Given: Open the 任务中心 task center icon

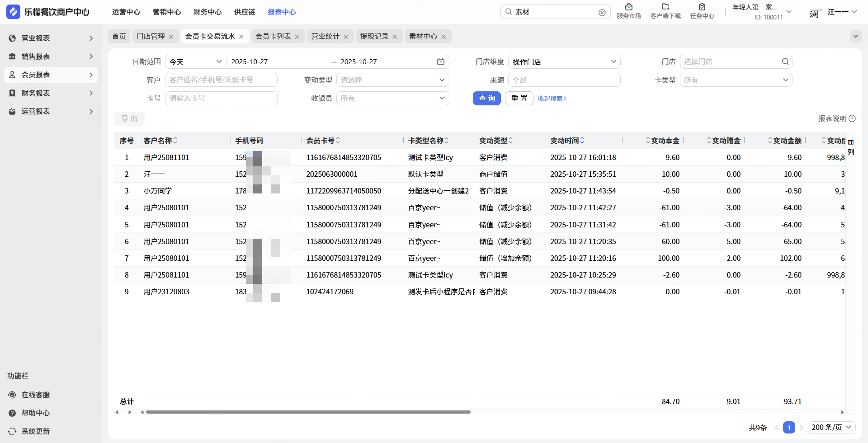Looking at the screenshot, I should click(x=702, y=7).
